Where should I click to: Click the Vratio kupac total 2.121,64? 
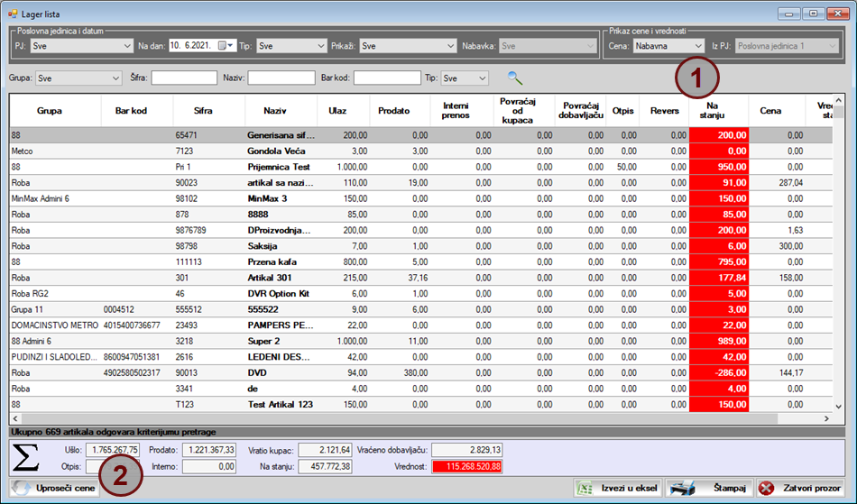pyautogui.click(x=325, y=450)
